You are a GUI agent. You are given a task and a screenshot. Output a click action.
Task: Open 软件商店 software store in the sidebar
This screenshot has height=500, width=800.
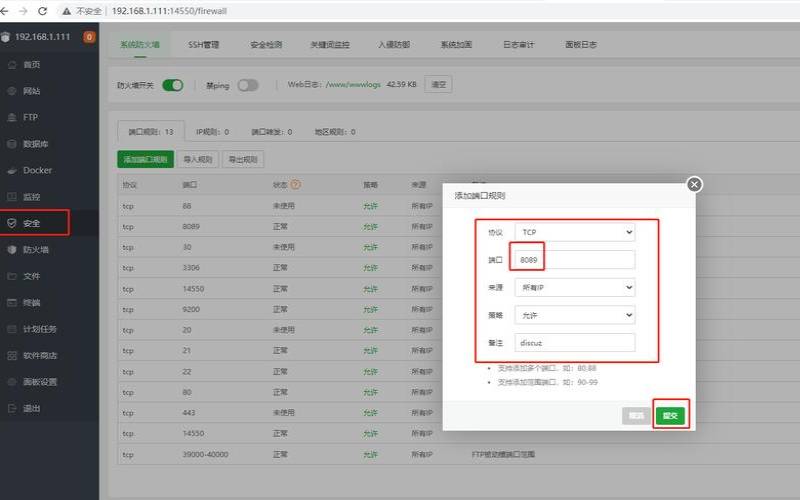(39, 356)
